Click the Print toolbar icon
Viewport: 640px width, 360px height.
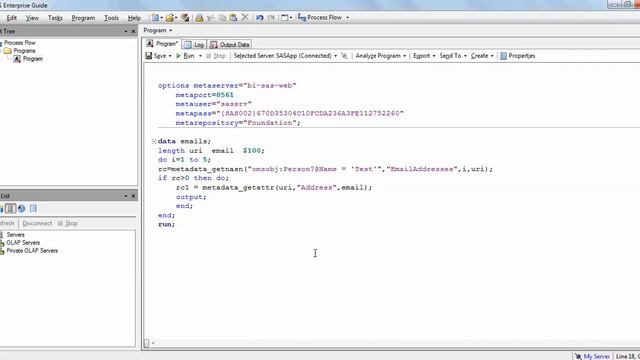coord(199,18)
